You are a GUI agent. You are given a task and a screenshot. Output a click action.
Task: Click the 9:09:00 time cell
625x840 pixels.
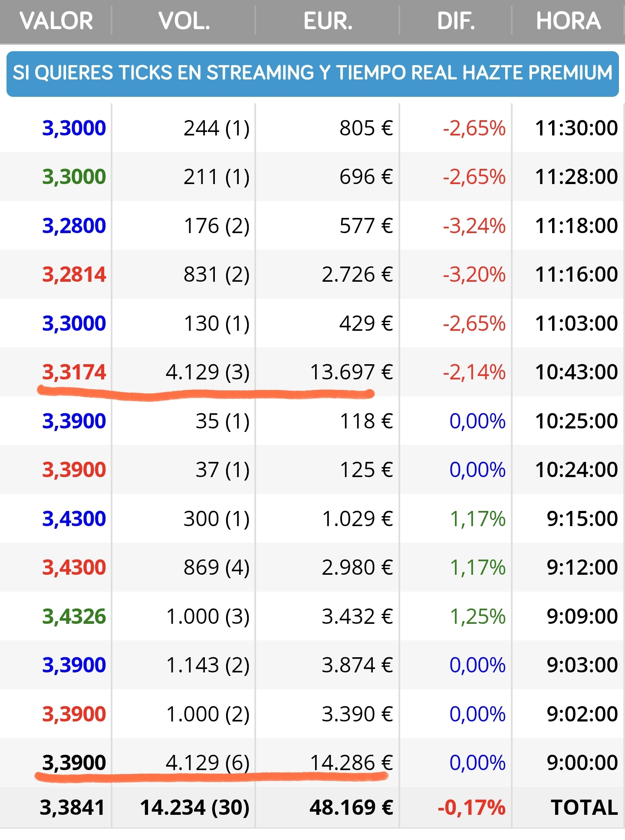(x=582, y=616)
